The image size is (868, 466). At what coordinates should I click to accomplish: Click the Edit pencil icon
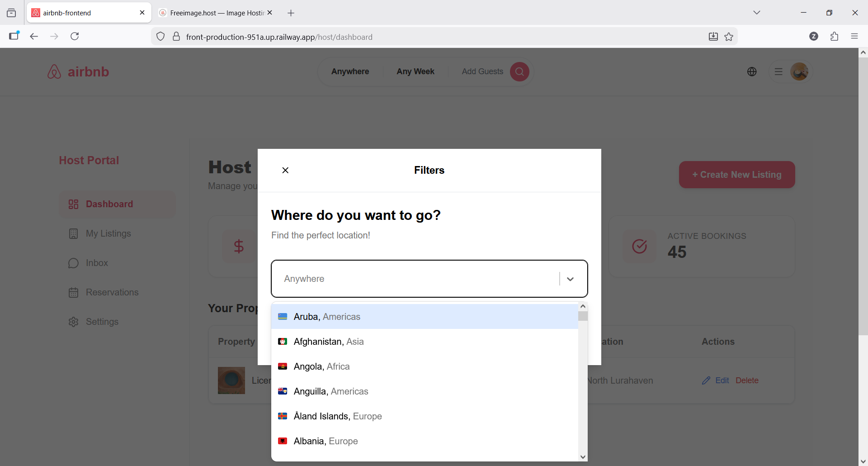point(706,380)
